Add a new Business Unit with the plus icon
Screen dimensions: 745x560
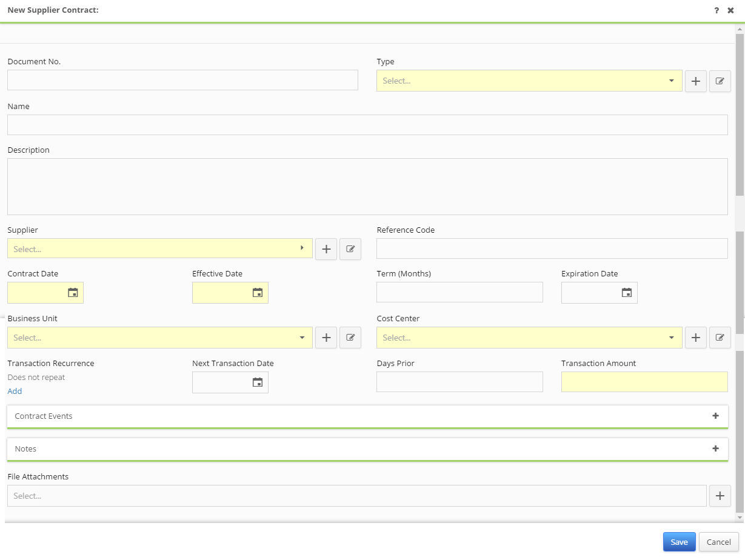tap(326, 338)
